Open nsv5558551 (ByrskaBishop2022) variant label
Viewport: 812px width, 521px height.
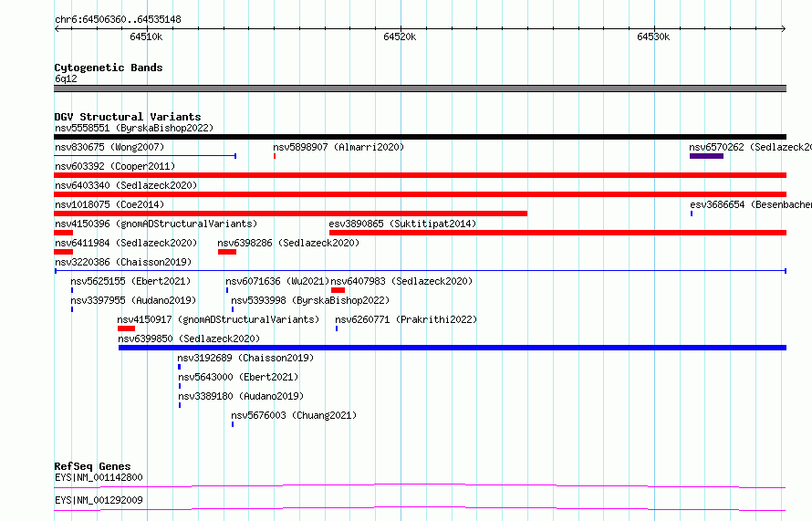[134, 128]
